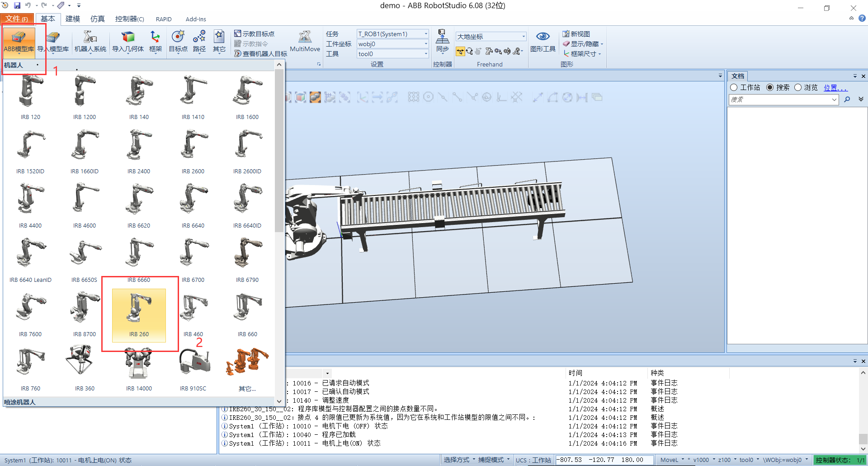Select the Freehand rotate tool
The width and height of the screenshot is (868, 466).
[470, 51]
